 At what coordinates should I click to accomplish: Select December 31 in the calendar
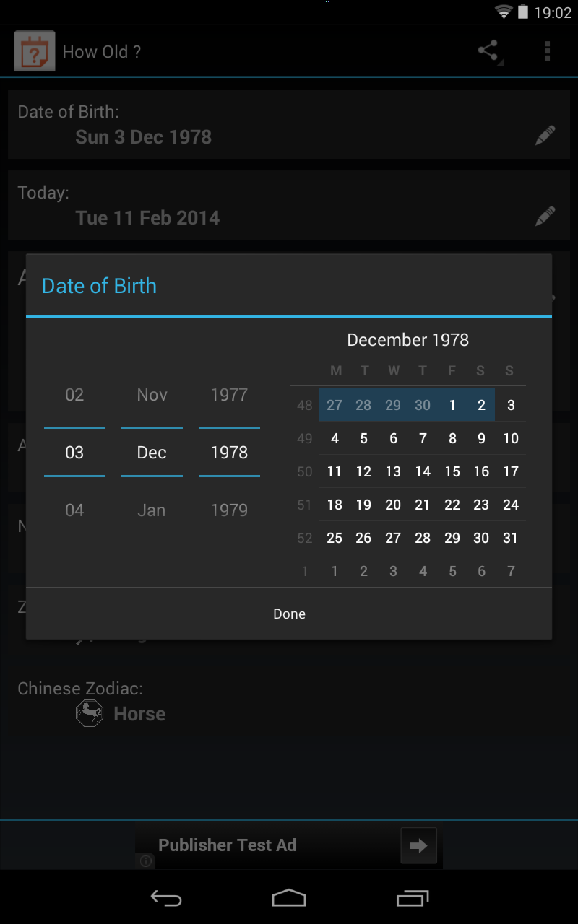pos(511,538)
